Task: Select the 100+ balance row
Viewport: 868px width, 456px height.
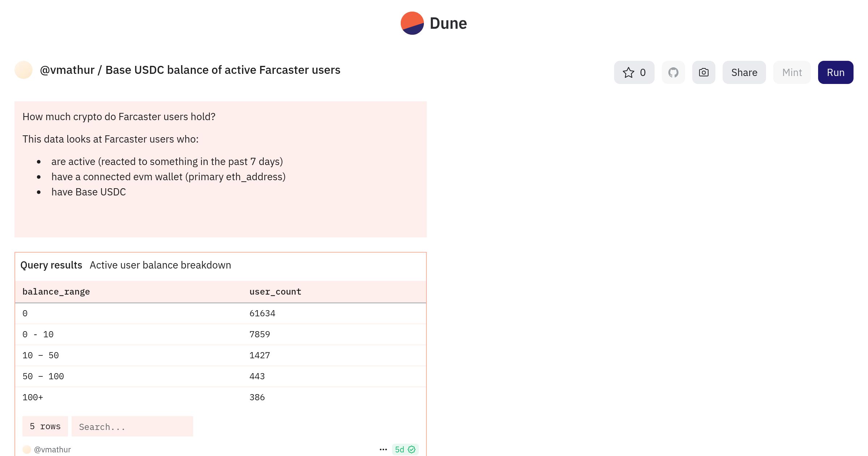Action: pyautogui.click(x=221, y=397)
